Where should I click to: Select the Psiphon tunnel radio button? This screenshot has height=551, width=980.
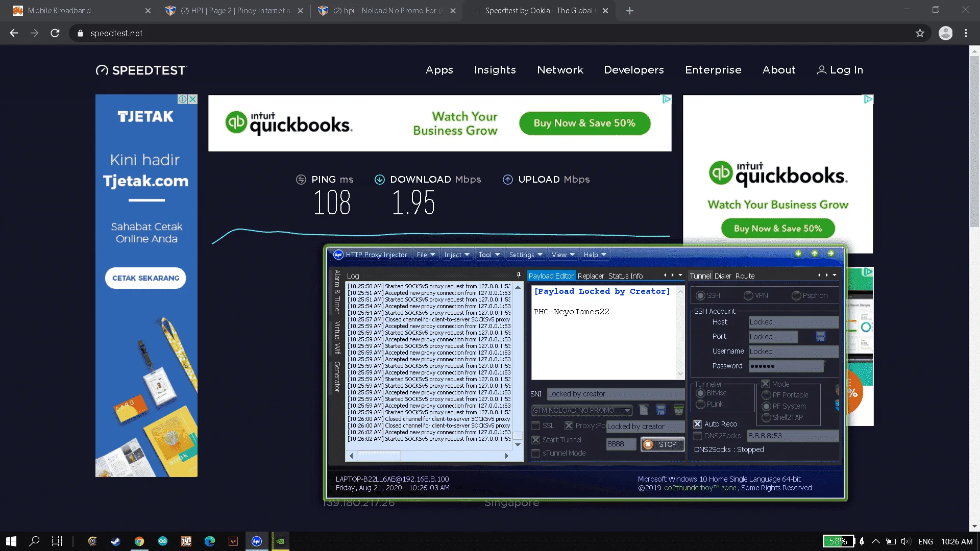[x=796, y=295]
